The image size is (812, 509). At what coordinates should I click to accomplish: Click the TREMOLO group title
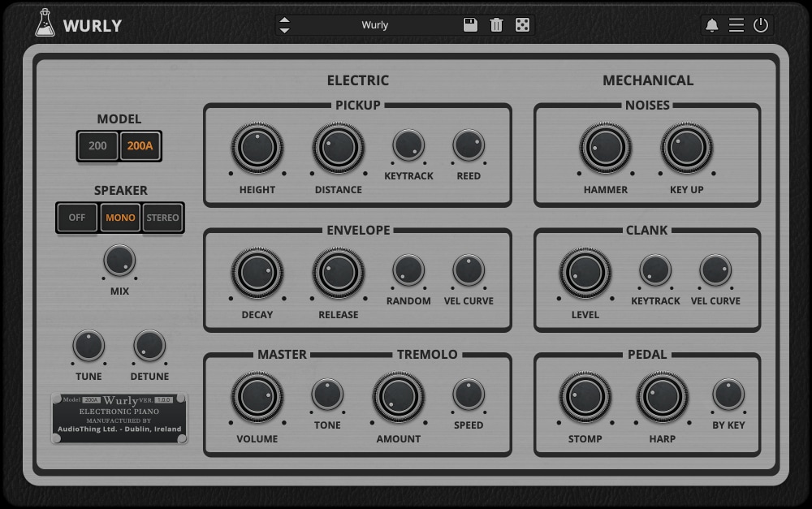[x=427, y=354]
